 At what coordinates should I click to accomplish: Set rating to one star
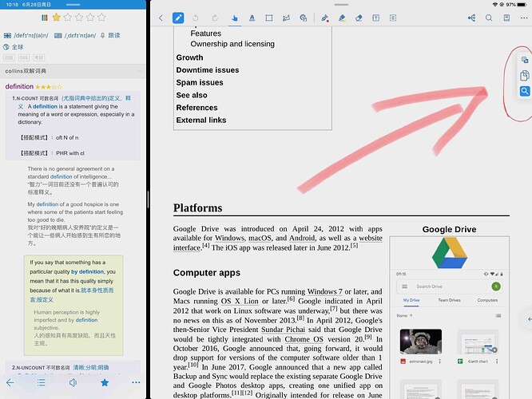[57, 18]
